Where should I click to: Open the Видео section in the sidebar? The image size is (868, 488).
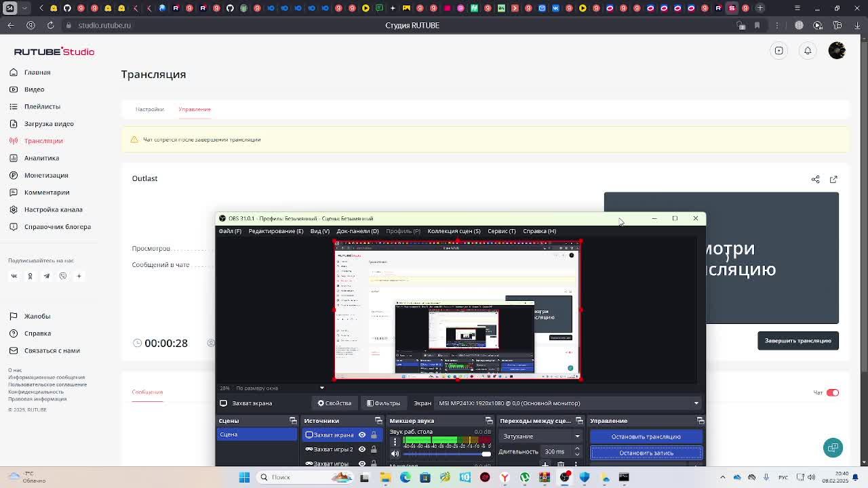(x=27, y=89)
